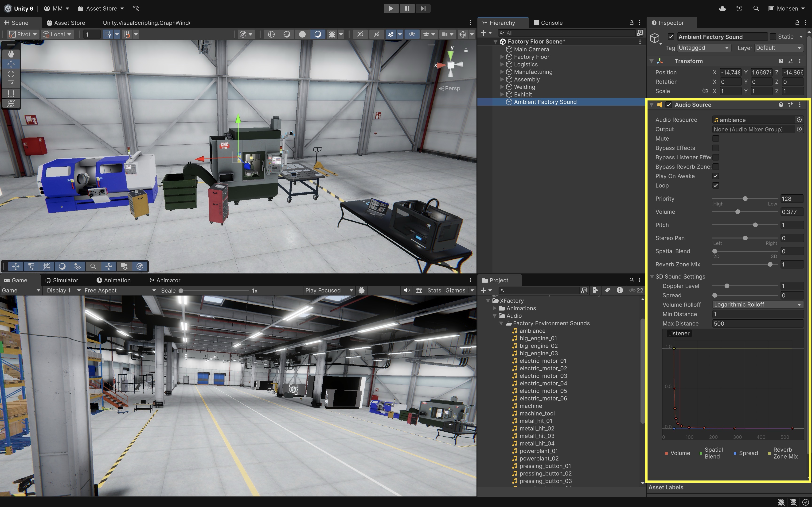This screenshot has width=812, height=507.
Task: Select electric_motor_03 audio clip in Project
Action: [x=543, y=376]
